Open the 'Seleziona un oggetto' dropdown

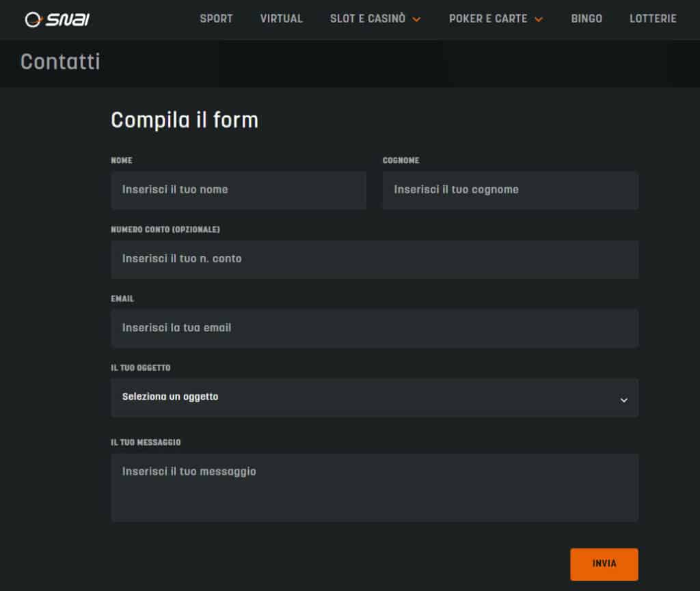click(362, 397)
